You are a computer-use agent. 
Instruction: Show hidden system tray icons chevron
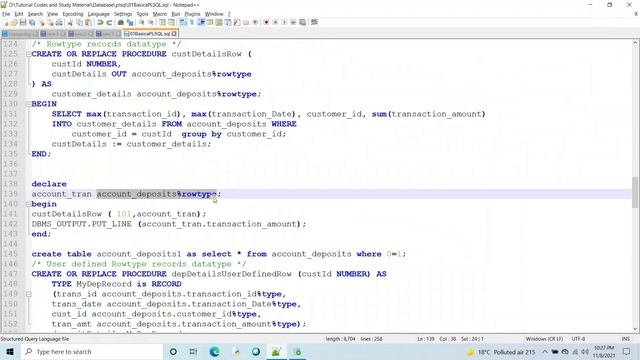coord(544,351)
